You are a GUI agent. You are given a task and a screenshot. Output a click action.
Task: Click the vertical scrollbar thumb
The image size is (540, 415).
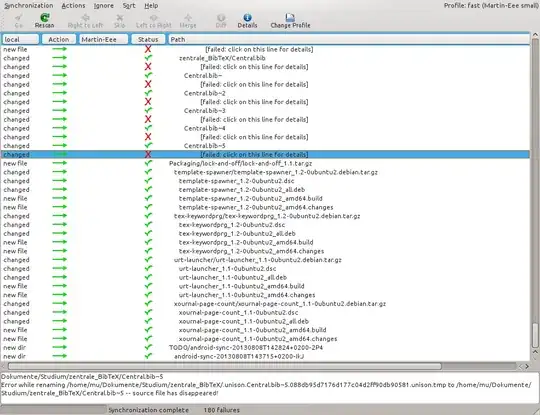click(x=535, y=335)
